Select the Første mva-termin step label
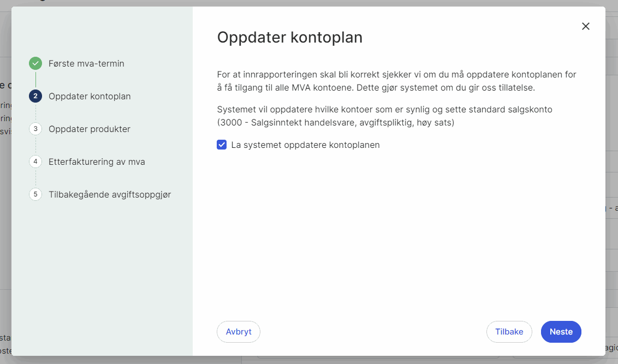 point(86,64)
